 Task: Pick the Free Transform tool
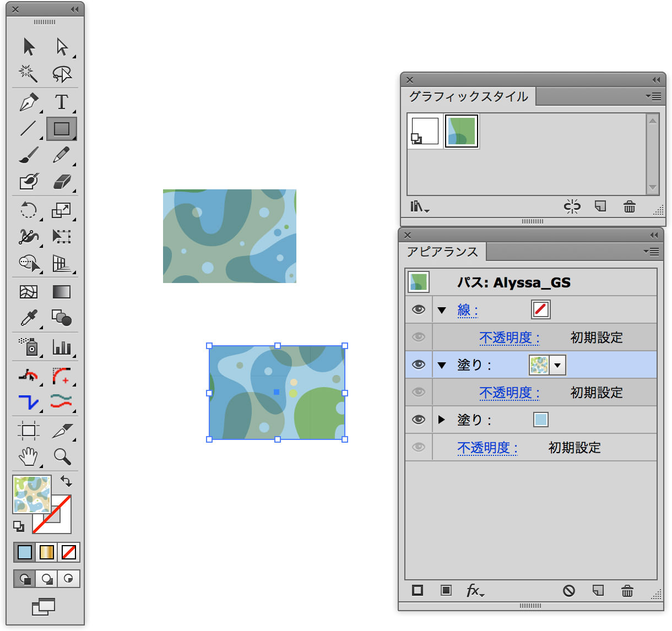62,236
